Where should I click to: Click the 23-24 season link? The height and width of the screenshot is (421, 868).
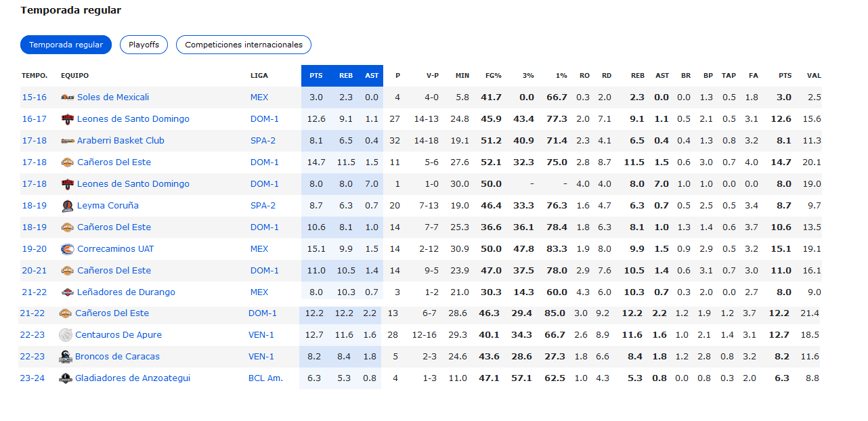click(32, 378)
